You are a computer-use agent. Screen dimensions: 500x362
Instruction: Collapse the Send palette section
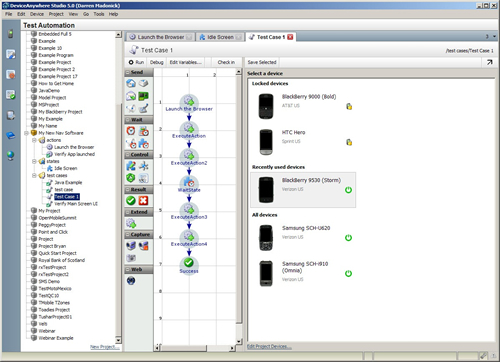127,72
